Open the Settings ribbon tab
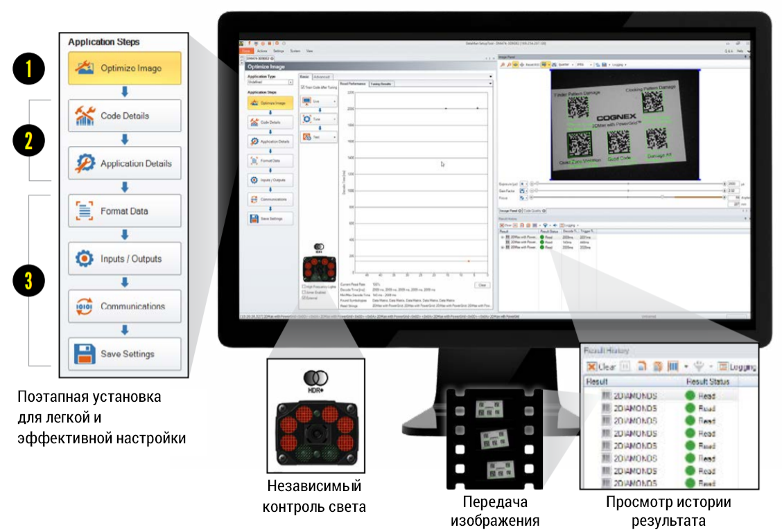Viewport: 782px width, 532px height. (x=279, y=51)
